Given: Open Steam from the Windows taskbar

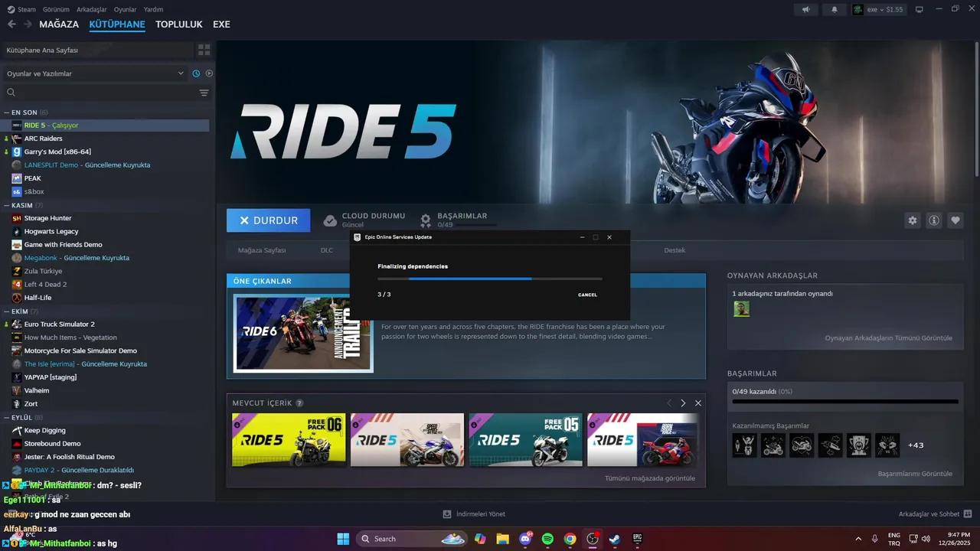Looking at the screenshot, I should (x=614, y=539).
